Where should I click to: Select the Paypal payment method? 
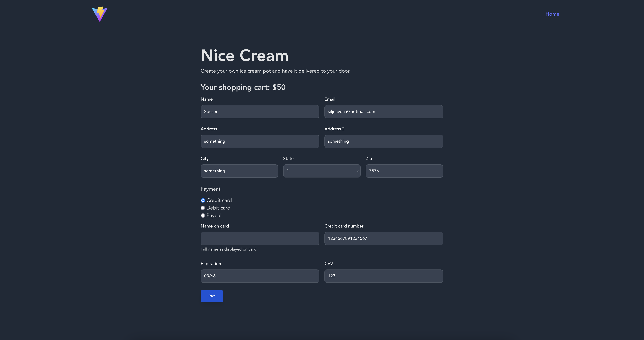click(x=203, y=215)
